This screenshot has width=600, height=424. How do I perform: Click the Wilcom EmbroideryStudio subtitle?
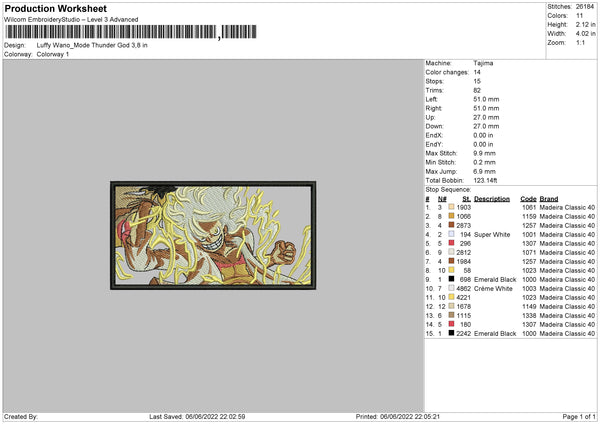pyautogui.click(x=71, y=20)
